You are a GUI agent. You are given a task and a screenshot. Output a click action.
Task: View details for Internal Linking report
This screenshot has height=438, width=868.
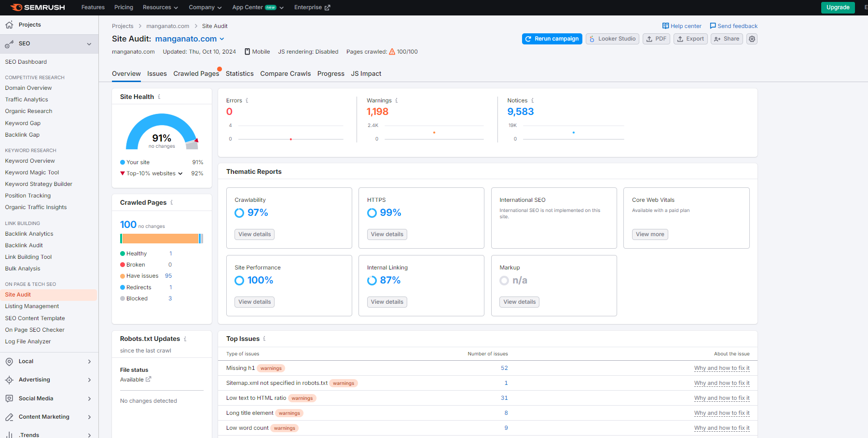tap(387, 302)
